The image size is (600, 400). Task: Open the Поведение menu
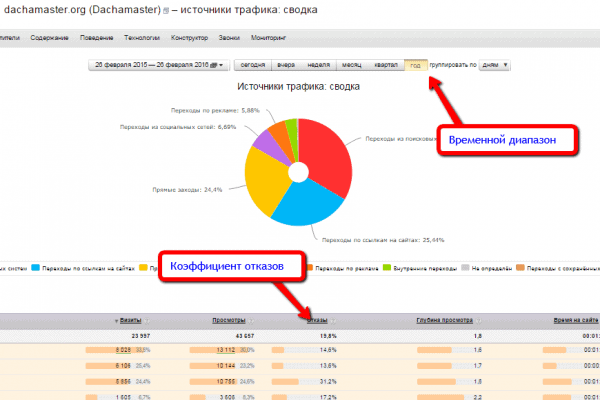pos(96,38)
